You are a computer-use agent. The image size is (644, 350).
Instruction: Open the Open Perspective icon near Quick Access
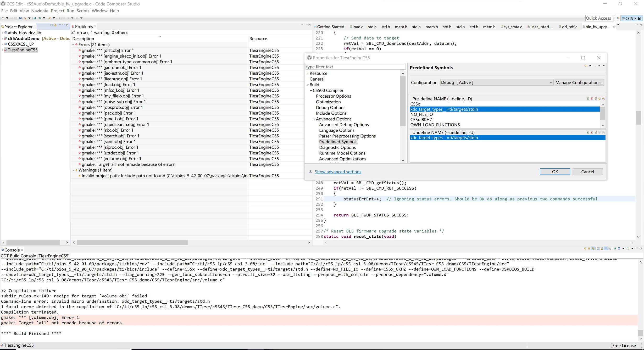tap(618, 18)
